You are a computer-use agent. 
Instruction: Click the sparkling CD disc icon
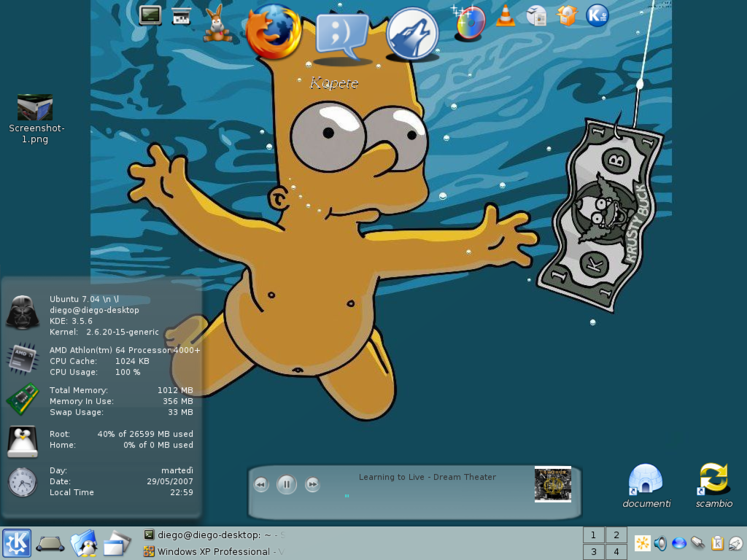point(469,22)
